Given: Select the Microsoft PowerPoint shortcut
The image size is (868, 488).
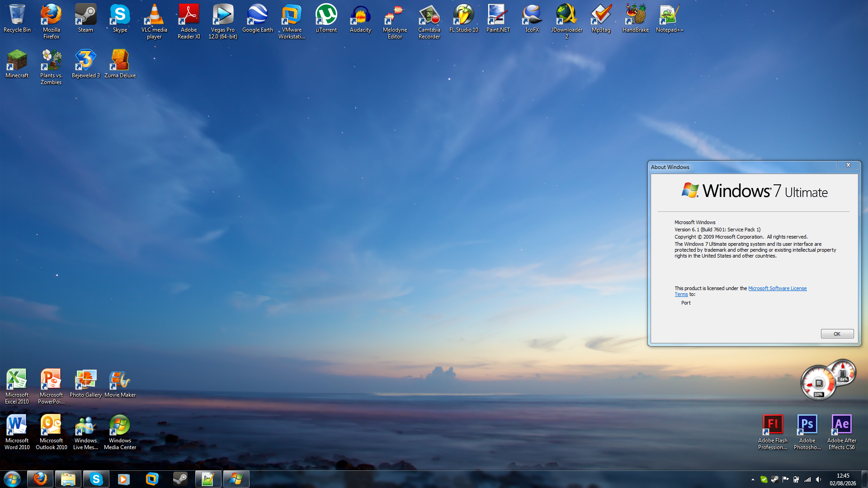Looking at the screenshot, I should pyautogui.click(x=52, y=386).
